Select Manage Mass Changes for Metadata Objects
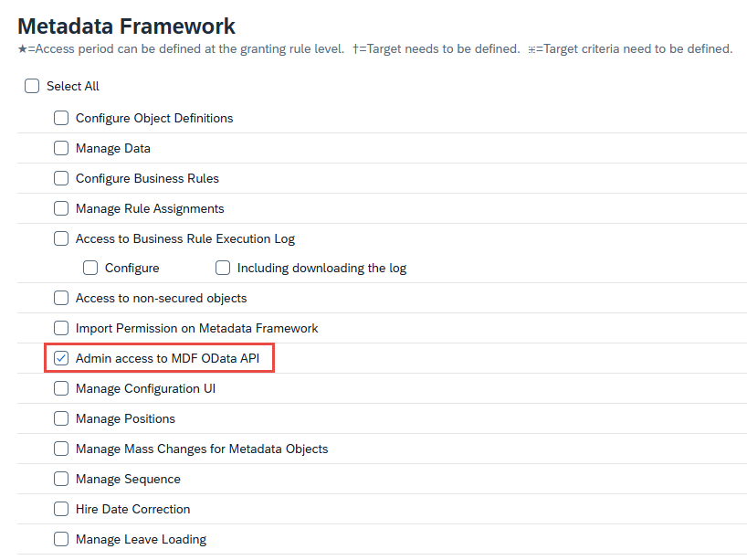The height and width of the screenshot is (560, 747). (x=61, y=449)
